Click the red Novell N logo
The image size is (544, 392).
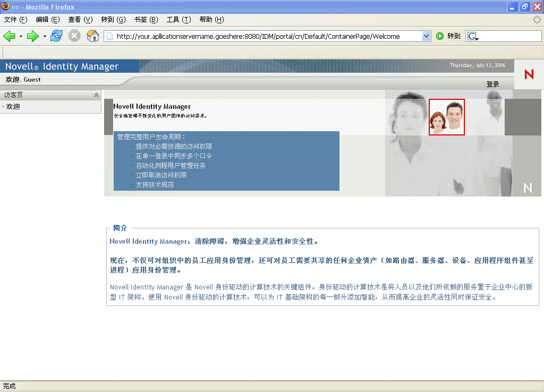coord(529,75)
